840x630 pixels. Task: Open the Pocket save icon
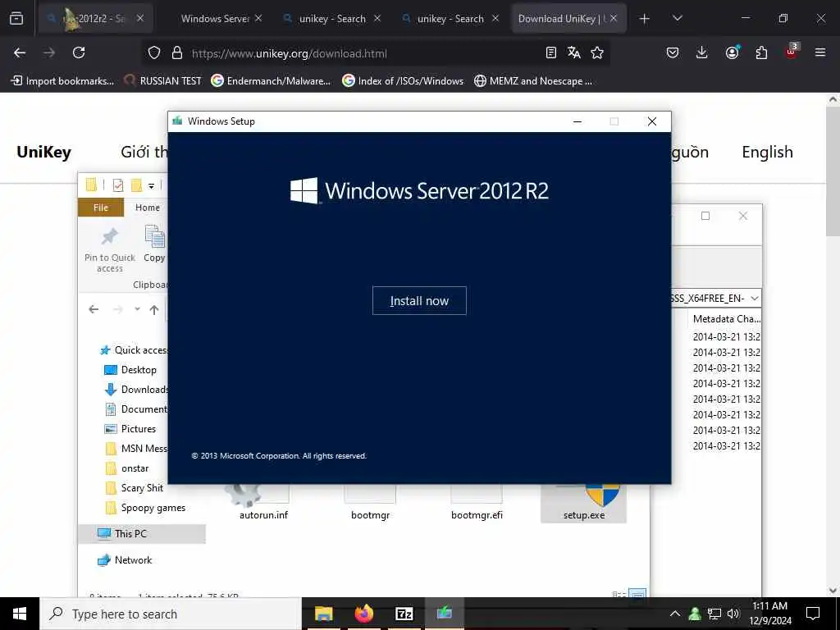click(673, 52)
